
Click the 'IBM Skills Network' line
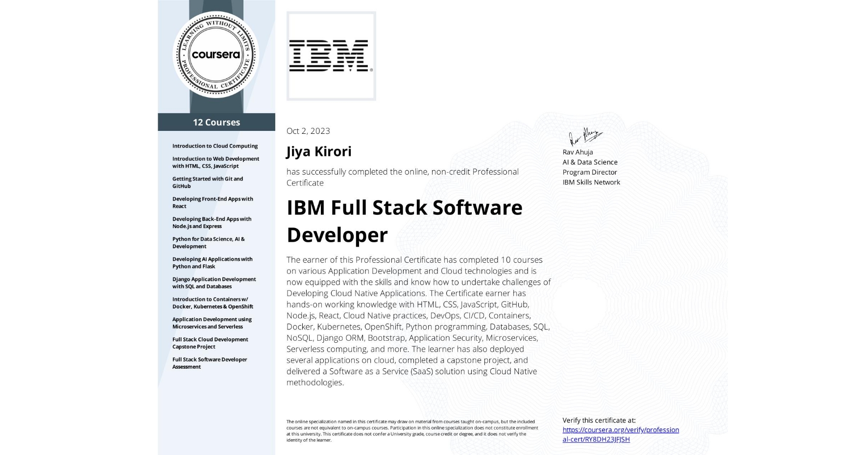point(591,182)
